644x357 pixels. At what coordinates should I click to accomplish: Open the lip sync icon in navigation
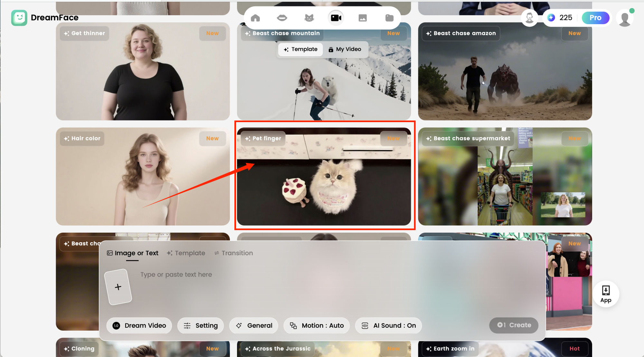point(282,18)
